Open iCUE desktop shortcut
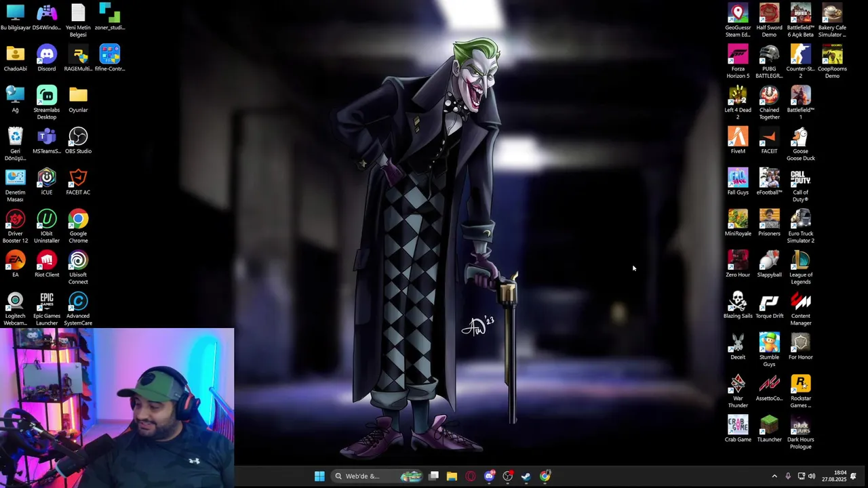Screen dimensions: 868x488 pyautogui.click(x=47, y=182)
